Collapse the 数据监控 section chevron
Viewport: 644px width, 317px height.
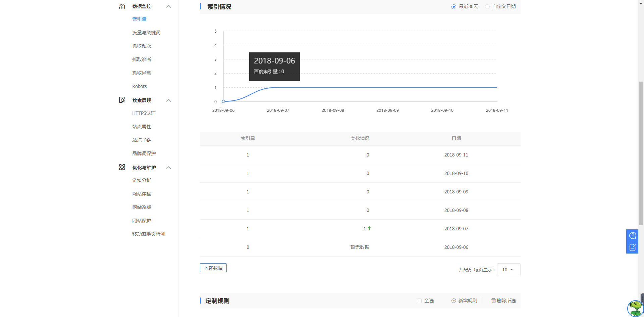point(169,6)
